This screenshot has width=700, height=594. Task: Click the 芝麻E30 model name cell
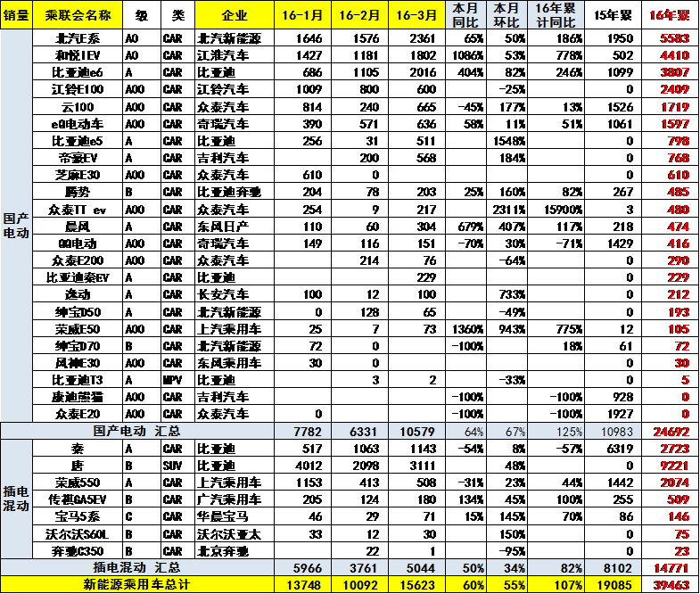coord(78,175)
